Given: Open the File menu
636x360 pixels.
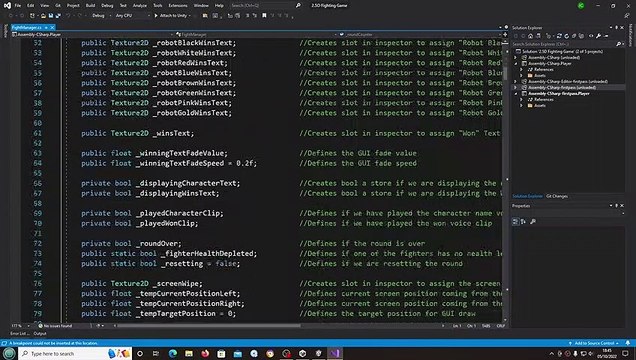Looking at the screenshot, I should click(17, 6).
